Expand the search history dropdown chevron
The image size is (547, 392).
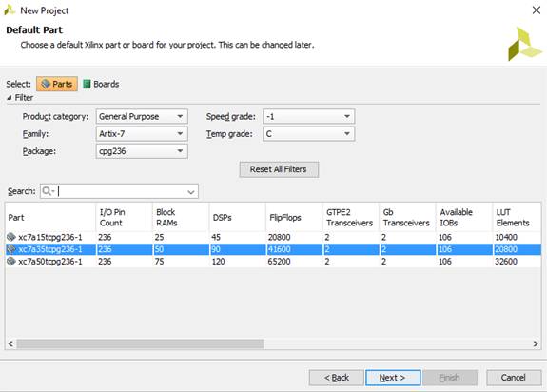191,192
